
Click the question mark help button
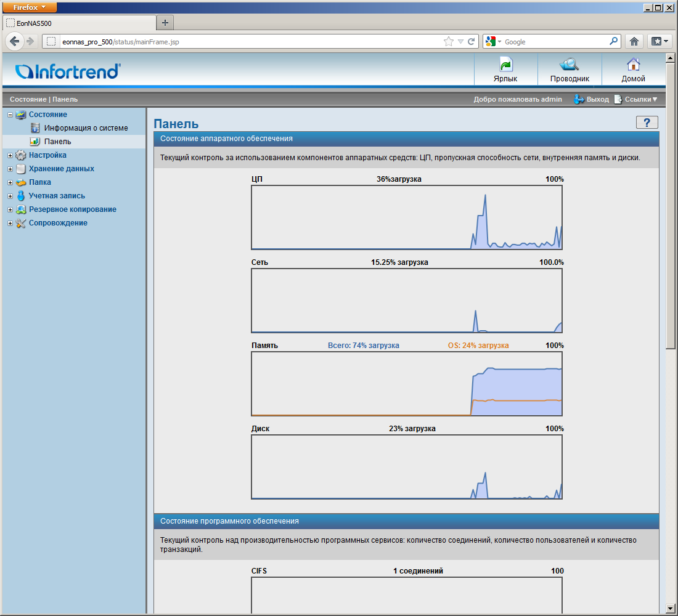pos(647,123)
